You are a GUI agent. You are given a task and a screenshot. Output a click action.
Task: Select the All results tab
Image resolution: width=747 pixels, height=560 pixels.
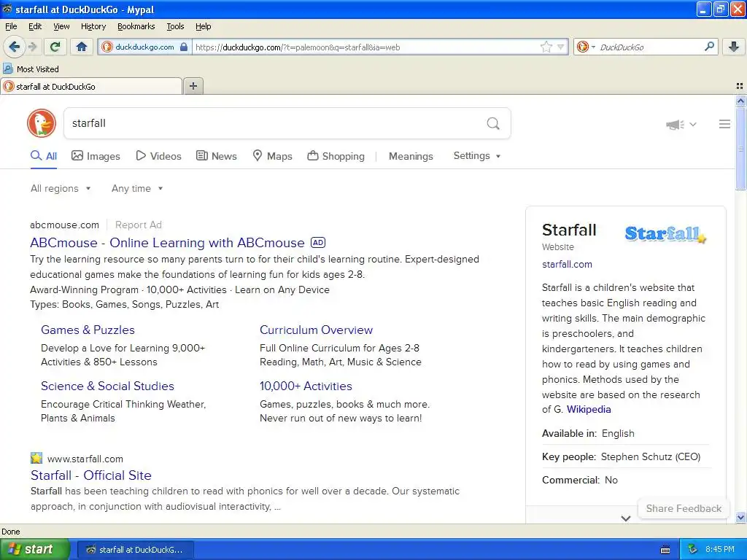pos(44,156)
